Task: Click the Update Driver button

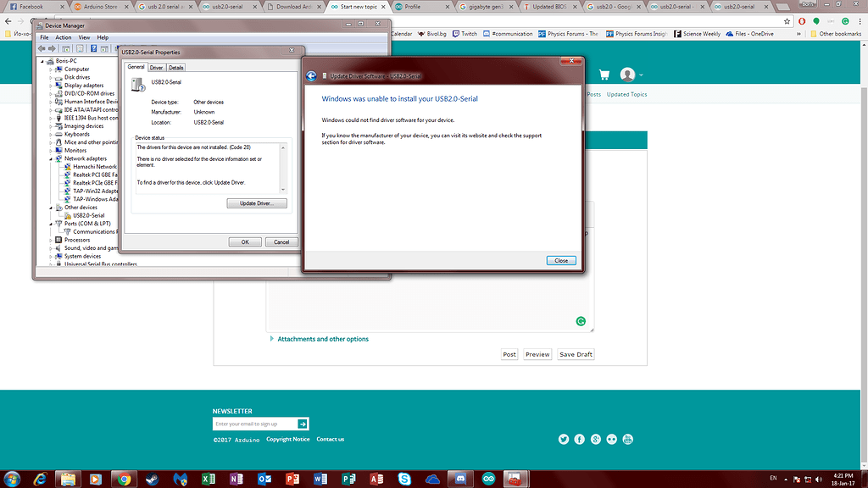Action: tap(256, 202)
